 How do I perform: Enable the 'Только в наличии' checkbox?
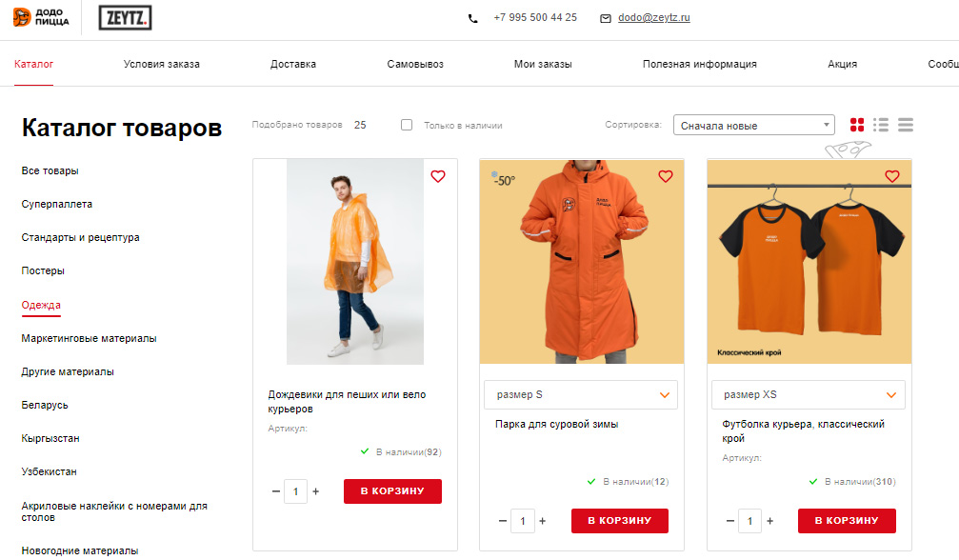pyautogui.click(x=407, y=125)
